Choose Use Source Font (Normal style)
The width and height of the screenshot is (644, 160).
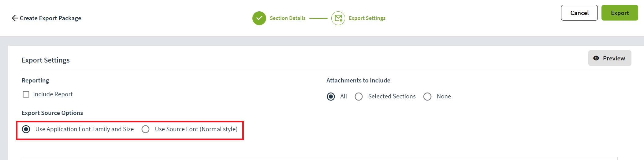pos(145,129)
